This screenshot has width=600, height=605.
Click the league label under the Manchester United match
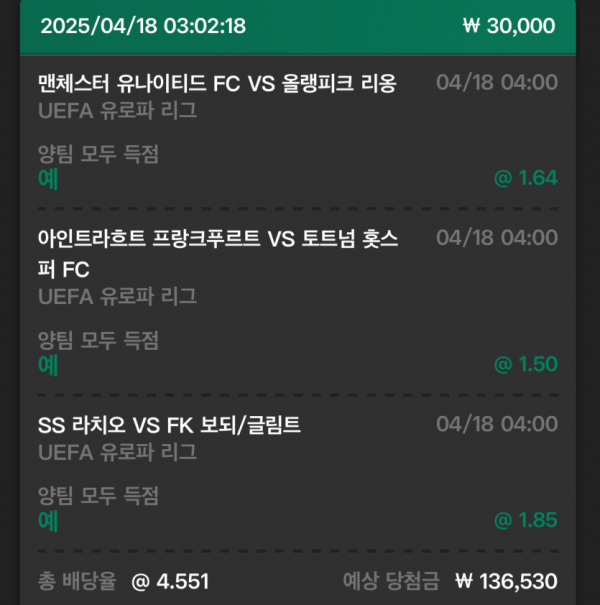coord(117,111)
